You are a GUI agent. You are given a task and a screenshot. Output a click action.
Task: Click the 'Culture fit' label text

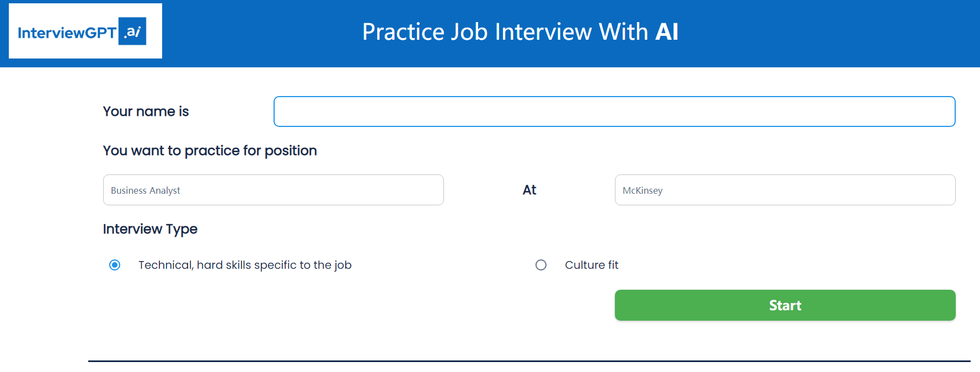[x=591, y=265]
